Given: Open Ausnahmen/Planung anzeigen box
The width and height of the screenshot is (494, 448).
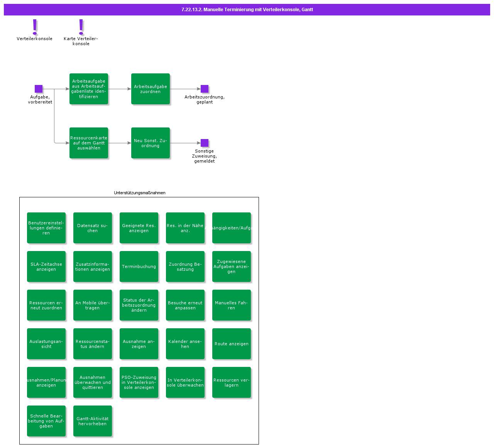Looking at the screenshot, I should click(x=46, y=382).
